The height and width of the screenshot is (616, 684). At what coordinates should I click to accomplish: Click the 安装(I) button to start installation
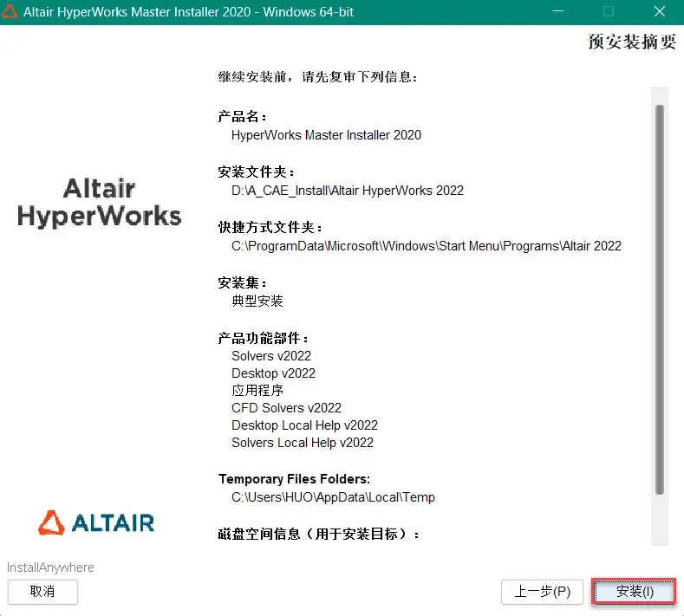pyautogui.click(x=634, y=592)
